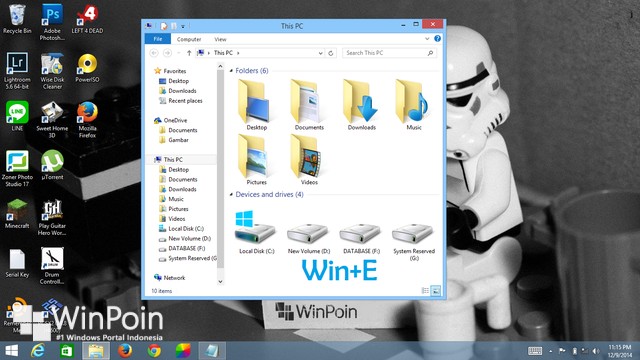Screen dimensions: 640x360
Task: Click the Forward navigation arrow
Action: click(167, 53)
